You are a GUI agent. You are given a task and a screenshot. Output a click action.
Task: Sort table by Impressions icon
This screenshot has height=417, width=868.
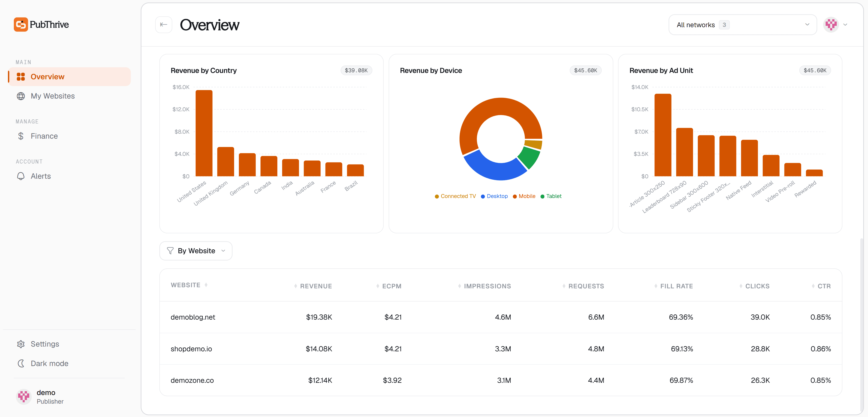[x=460, y=286]
